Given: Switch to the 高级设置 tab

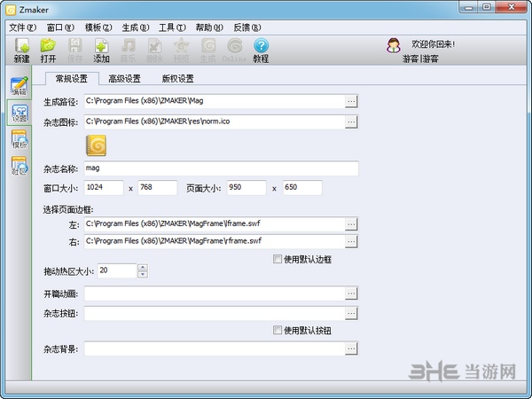Looking at the screenshot, I should tap(124, 79).
